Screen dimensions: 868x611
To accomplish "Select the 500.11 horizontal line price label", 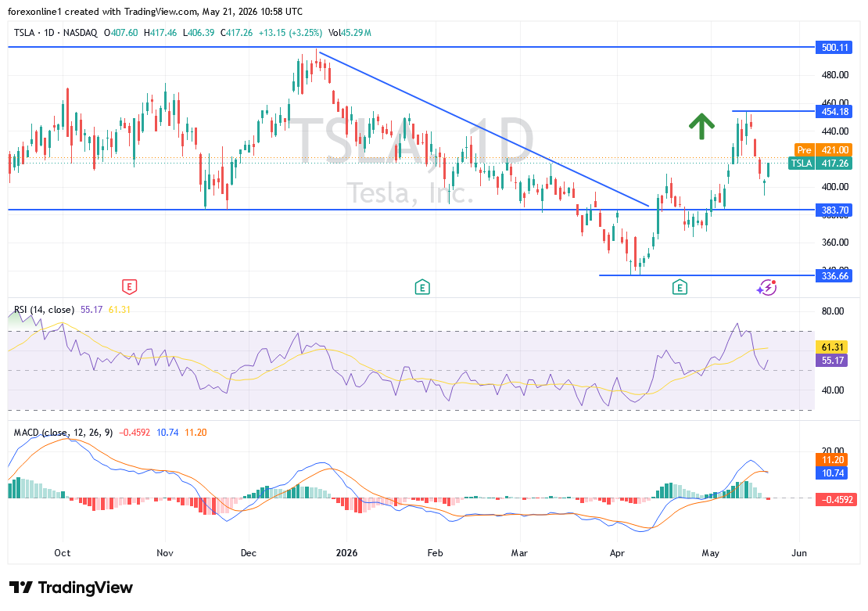I will tap(834, 48).
